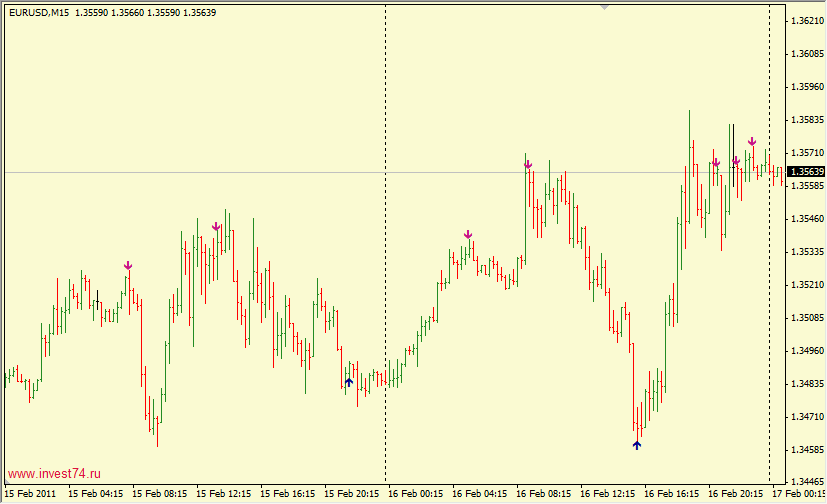Click the magenta arrow near 16 Feb 04:15
Viewport: 827px width, 504px height.
[468, 235]
